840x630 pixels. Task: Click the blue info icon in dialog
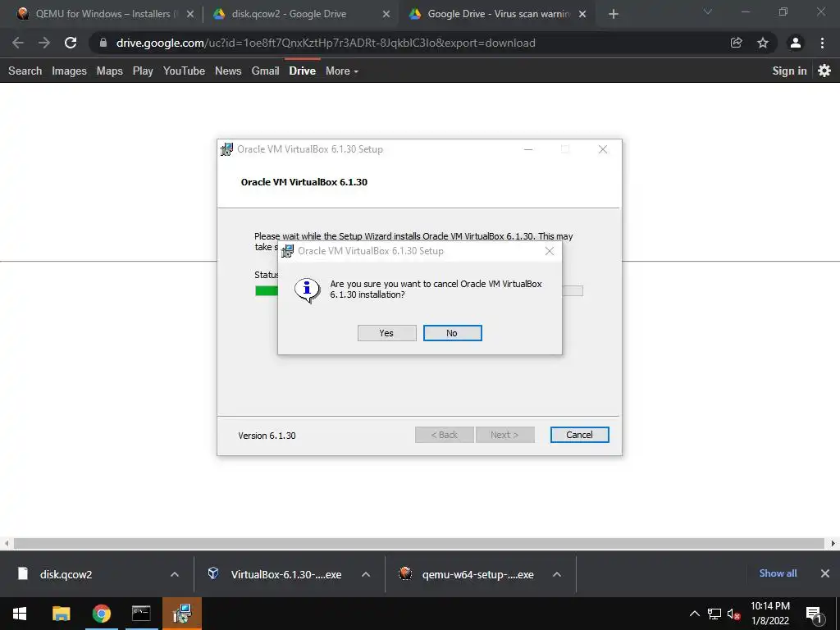[308, 291]
